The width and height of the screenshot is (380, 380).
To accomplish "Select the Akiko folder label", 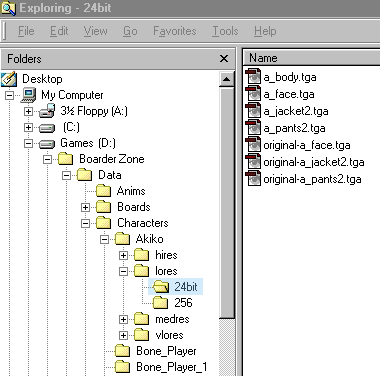I will 149,239.
